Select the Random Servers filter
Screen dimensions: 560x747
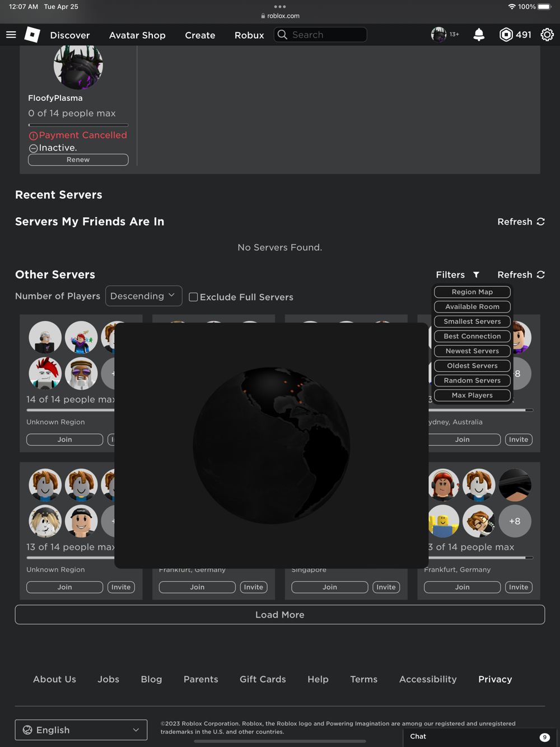(472, 380)
